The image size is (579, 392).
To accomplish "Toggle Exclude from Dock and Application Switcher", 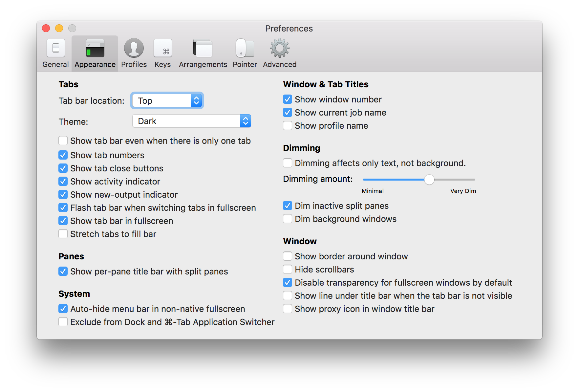I will pos(63,322).
